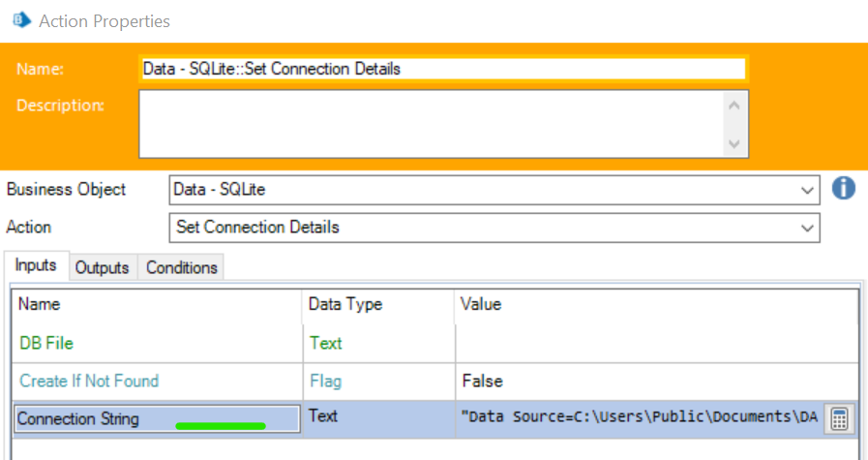Switch to the Outputs tab
This screenshot has height=460, width=868.
click(x=103, y=267)
